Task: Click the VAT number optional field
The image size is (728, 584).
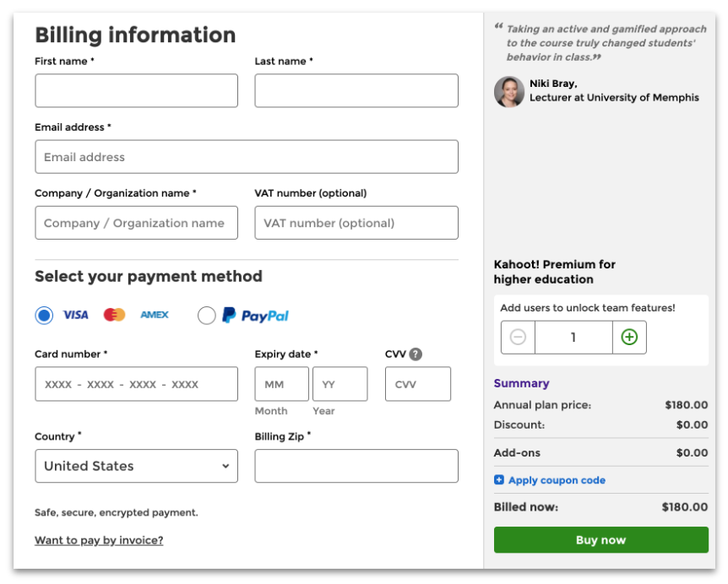Action: pyautogui.click(x=356, y=223)
